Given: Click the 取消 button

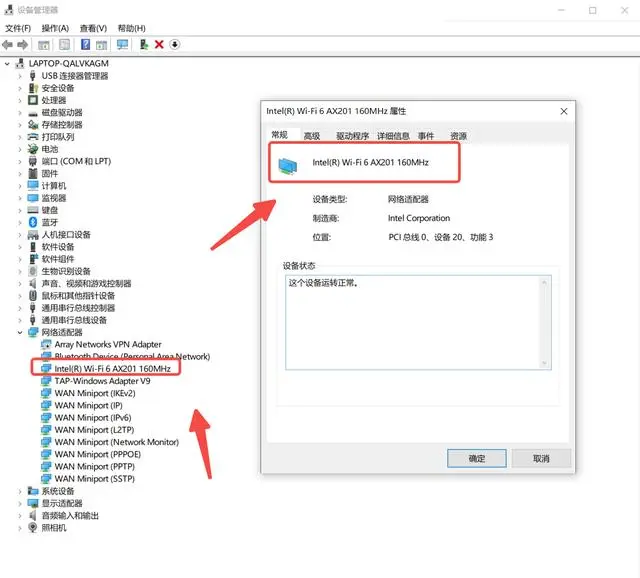Looking at the screenshot, I should pos(540,458).
